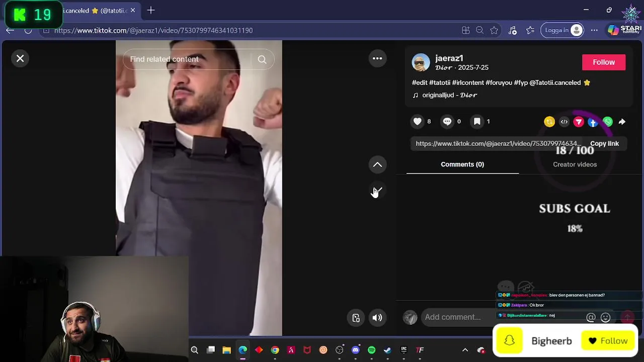Screen dimensions: 644x362
Task: Go to the next video with down chevron
Action: 377,191
